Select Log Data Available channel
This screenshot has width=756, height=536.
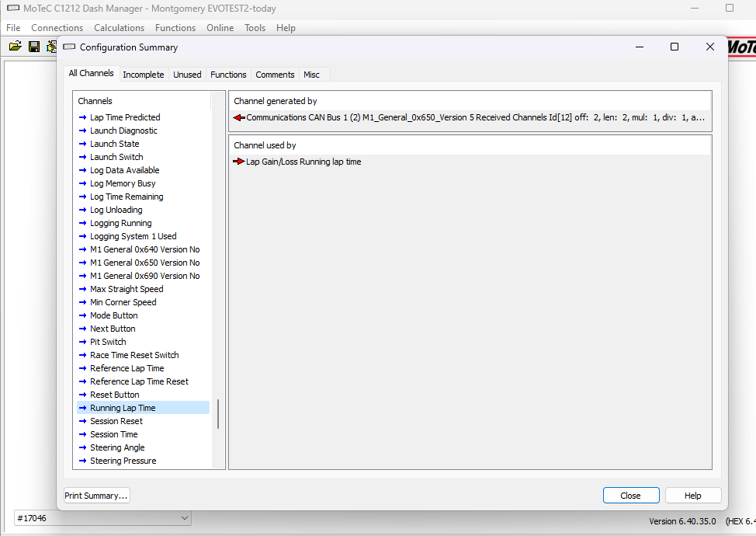point(124,170)
